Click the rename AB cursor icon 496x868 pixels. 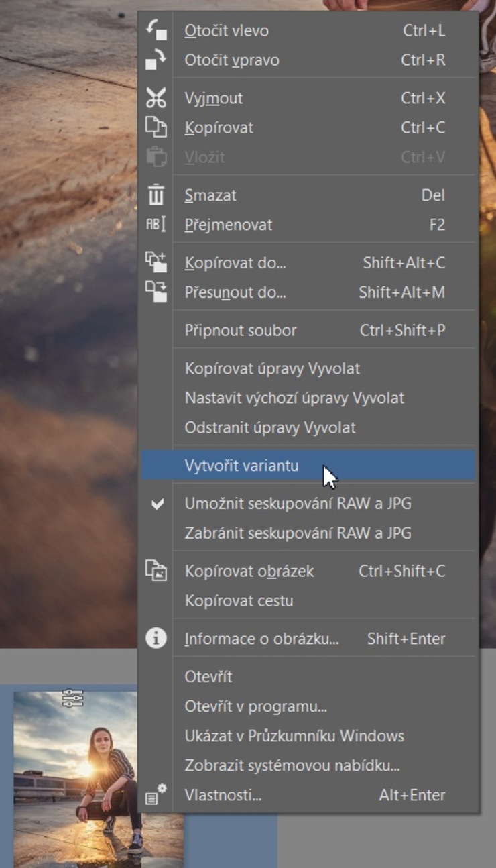point(156,225)
